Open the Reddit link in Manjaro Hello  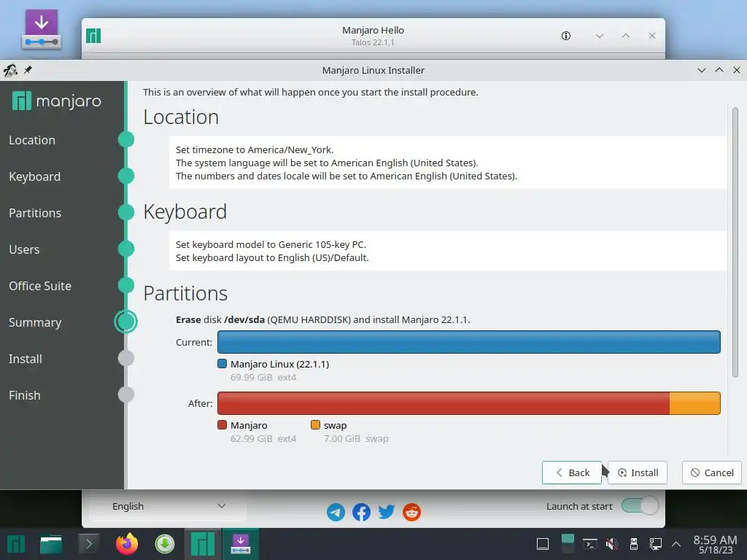point(411,513)
